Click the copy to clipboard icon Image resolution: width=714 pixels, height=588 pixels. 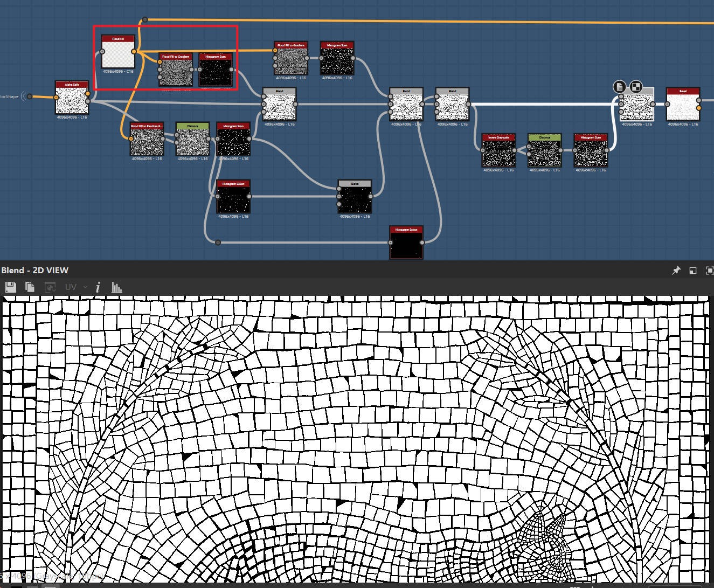30,287
